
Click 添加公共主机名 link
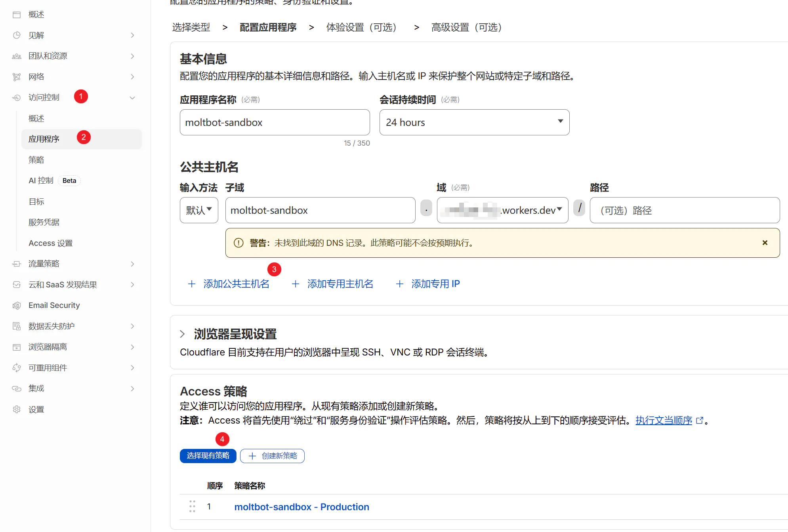(x=236, y=284)
